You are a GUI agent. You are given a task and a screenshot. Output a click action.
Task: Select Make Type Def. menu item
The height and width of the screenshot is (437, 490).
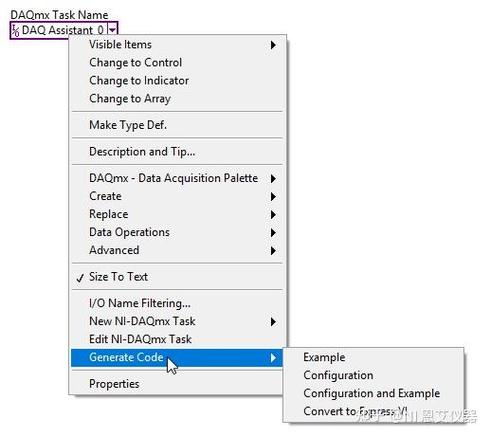pyautogui.click(x=177, y=125)
